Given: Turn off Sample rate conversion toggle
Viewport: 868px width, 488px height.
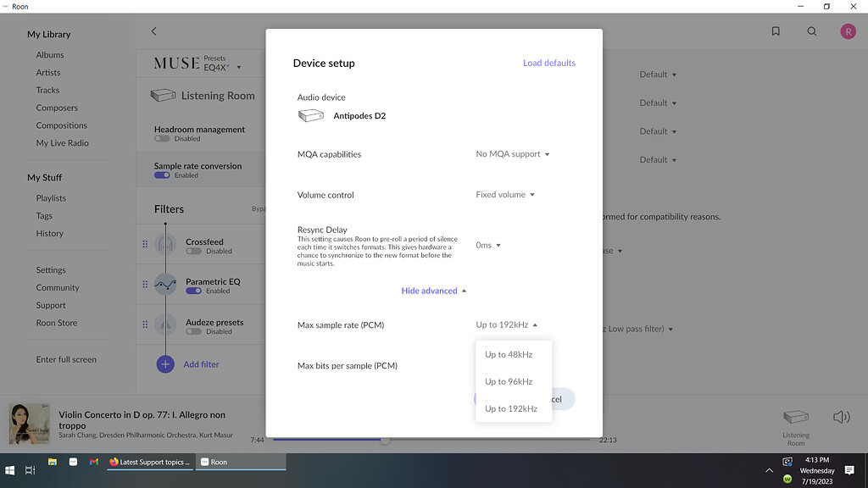Looking at the screenshot, I should coord(162,175).
